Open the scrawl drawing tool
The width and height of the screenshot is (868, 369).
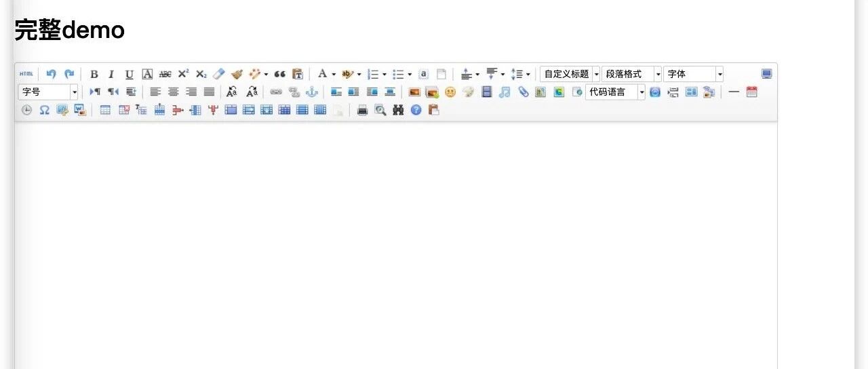coord(469,92)
